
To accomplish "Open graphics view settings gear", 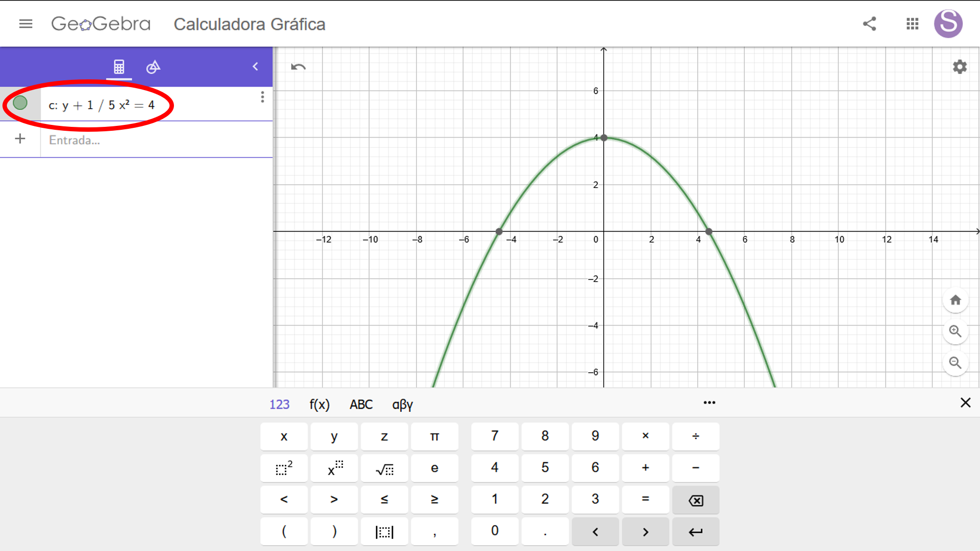I will tap(959, 67).
